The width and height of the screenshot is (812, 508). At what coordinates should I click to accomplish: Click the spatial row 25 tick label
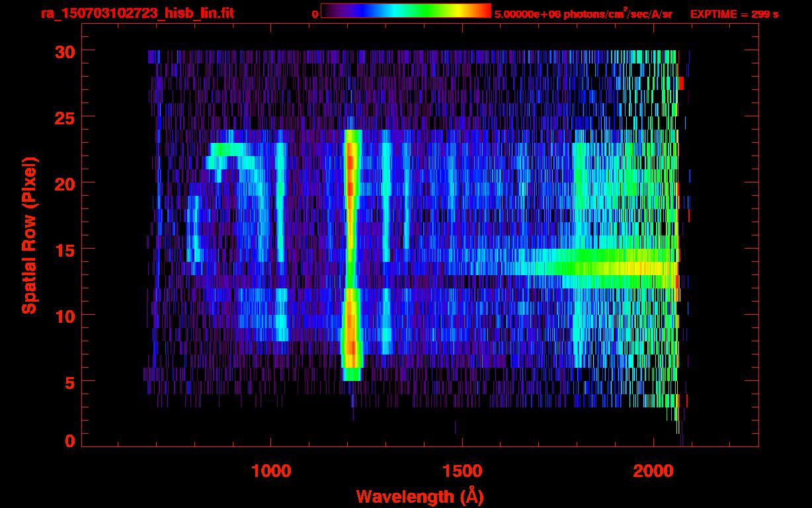[x=65, y=117]
